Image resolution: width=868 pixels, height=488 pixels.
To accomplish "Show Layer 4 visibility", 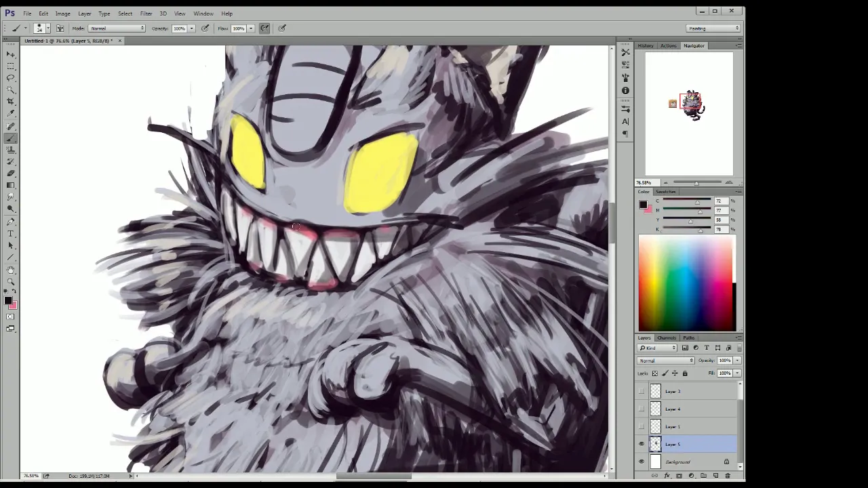I will click(x=642, y=409).
